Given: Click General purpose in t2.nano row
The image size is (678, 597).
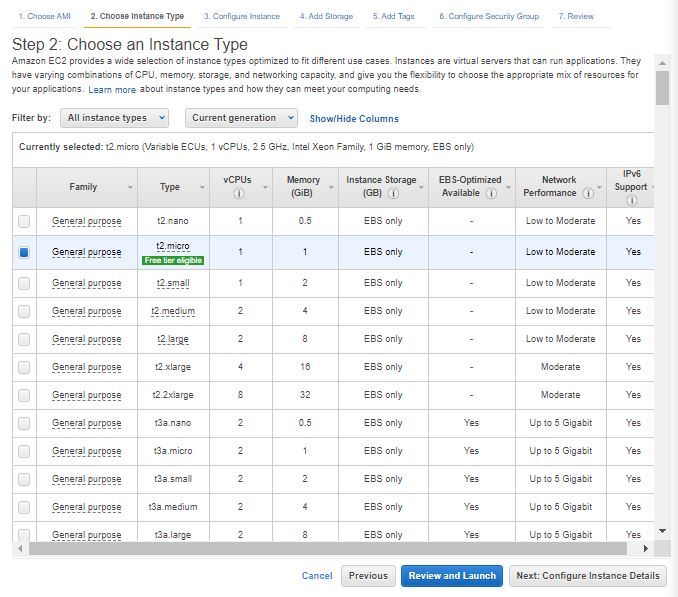Looking at the screenshot, I should point(86,221).
